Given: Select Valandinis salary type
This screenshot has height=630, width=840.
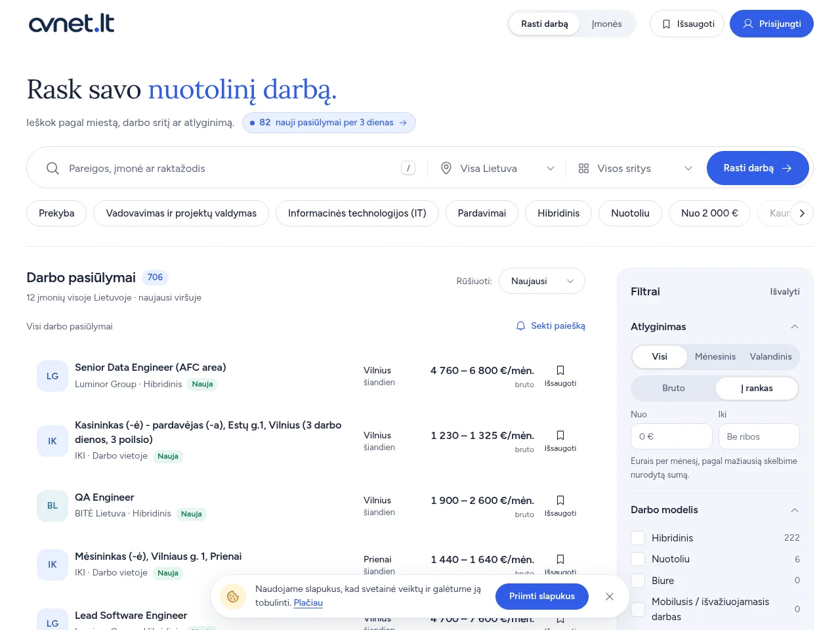Looking at the screenshot, I should pos(770,356).
